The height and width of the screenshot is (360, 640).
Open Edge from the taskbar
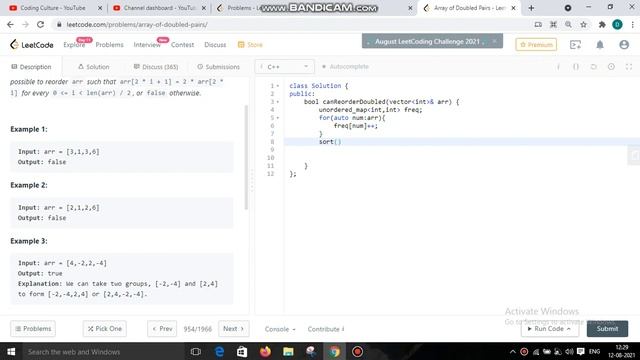point(219,351)
